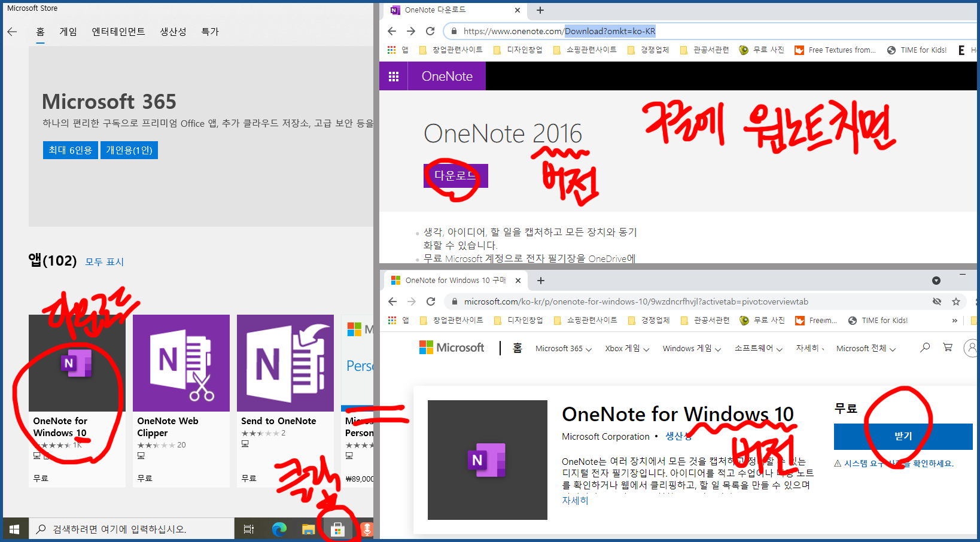
Task: Open File Explorer from the taskbar
Action: tap(308, 529)
